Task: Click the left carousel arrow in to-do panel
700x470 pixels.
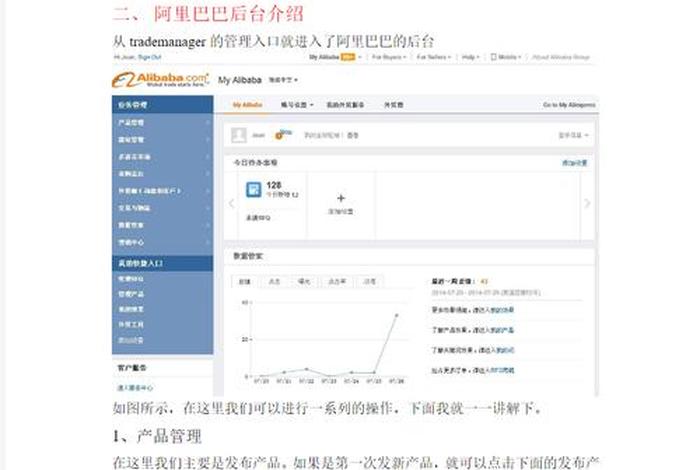Action: (231, 204)
